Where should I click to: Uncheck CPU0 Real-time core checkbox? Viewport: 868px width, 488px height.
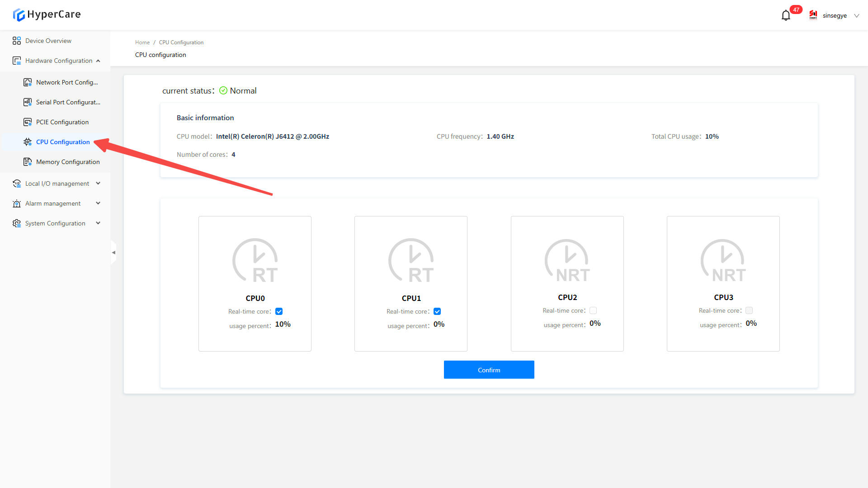point(279,311)
